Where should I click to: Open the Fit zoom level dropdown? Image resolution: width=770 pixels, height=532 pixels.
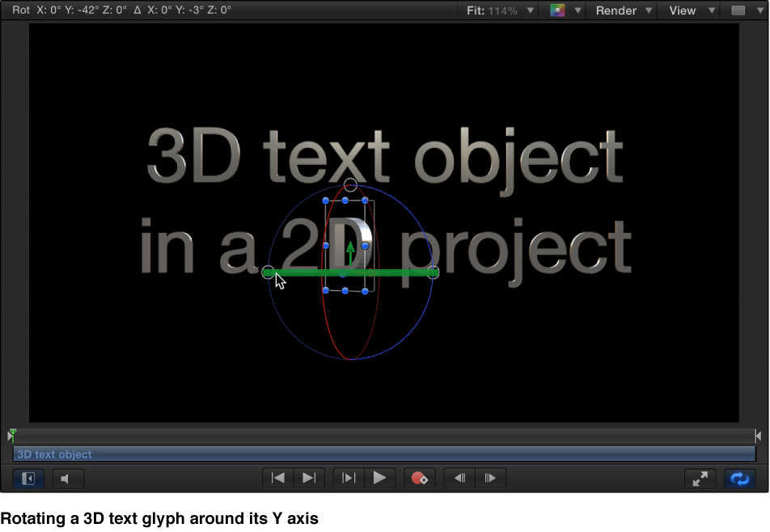497,11
